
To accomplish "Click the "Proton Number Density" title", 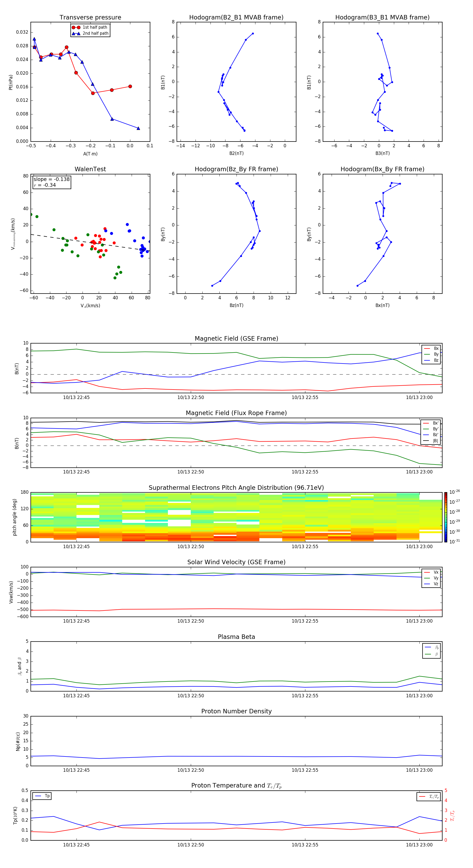I will (x=236, y=711).
